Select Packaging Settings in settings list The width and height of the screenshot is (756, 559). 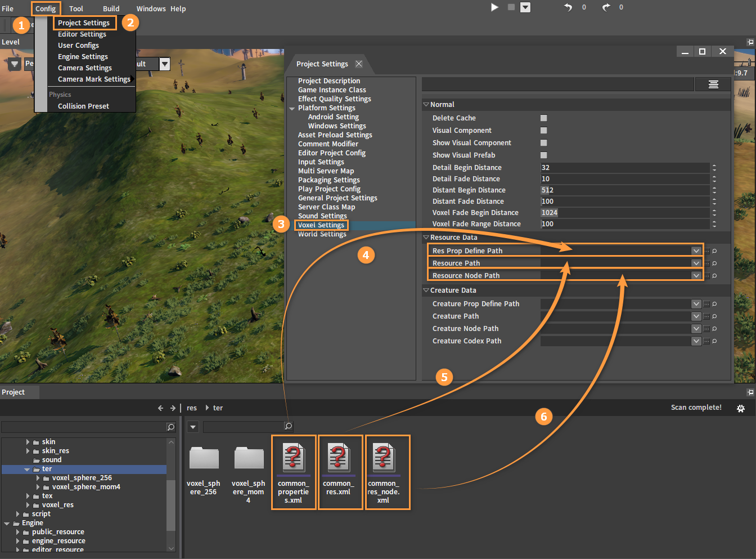[x=328, y=180]
